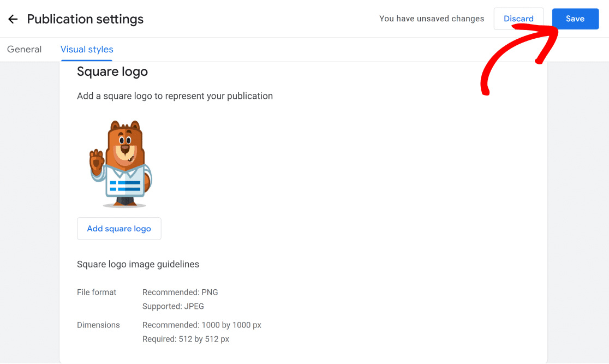609x364 pixels.
Task: Click the bear mascot logo preview
Action: click(x=121, y=164)
